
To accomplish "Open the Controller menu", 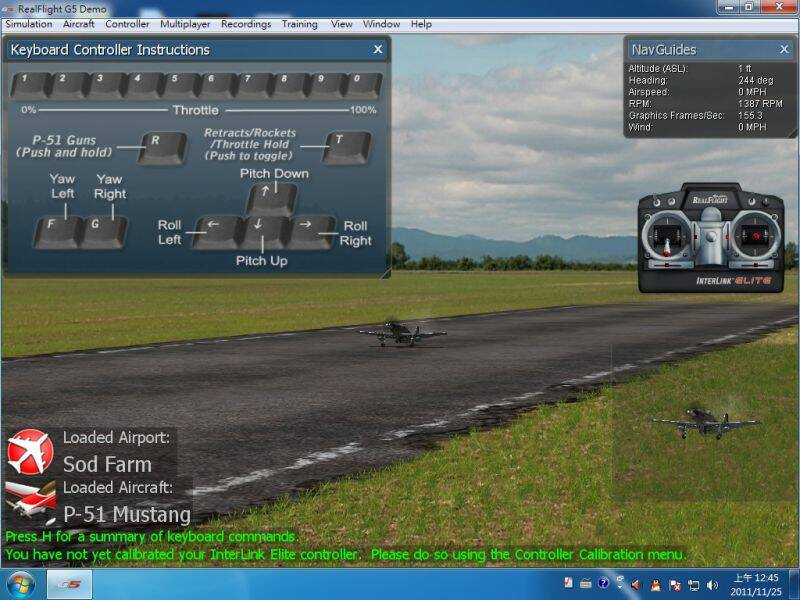I will pos(127,24).
